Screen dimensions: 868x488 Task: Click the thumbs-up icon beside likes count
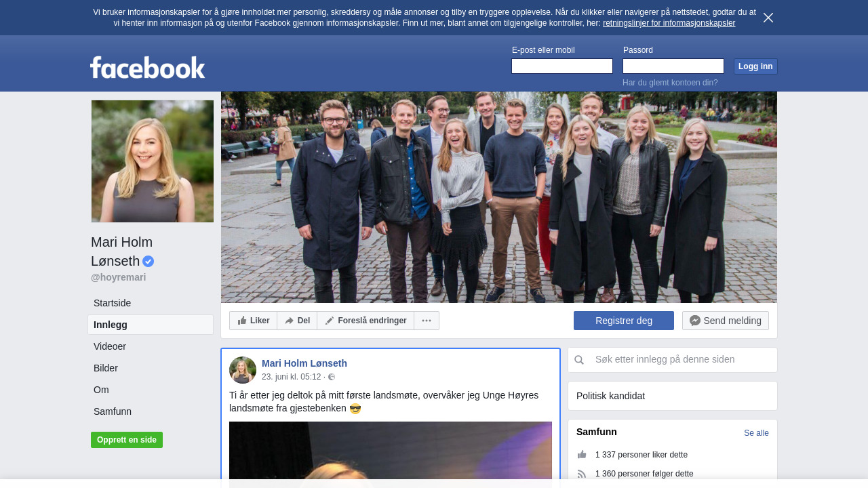pyautogui.click(x=582, y=455)
